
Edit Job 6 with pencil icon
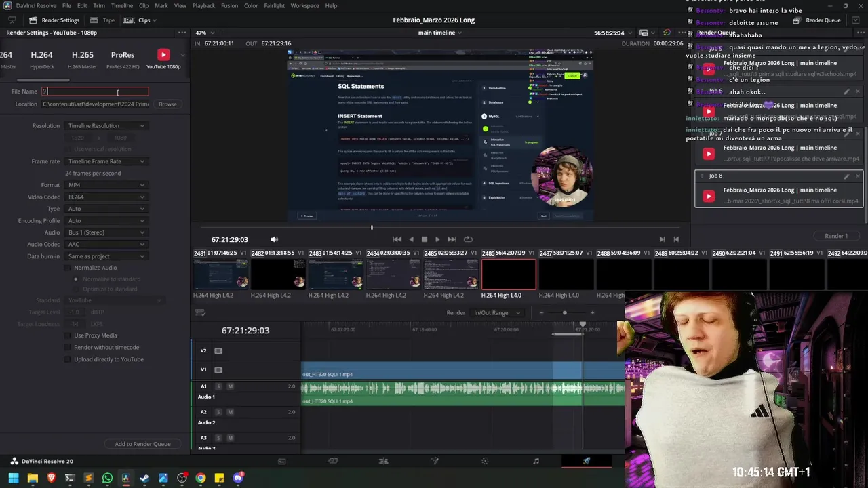[x=846, y=91]
